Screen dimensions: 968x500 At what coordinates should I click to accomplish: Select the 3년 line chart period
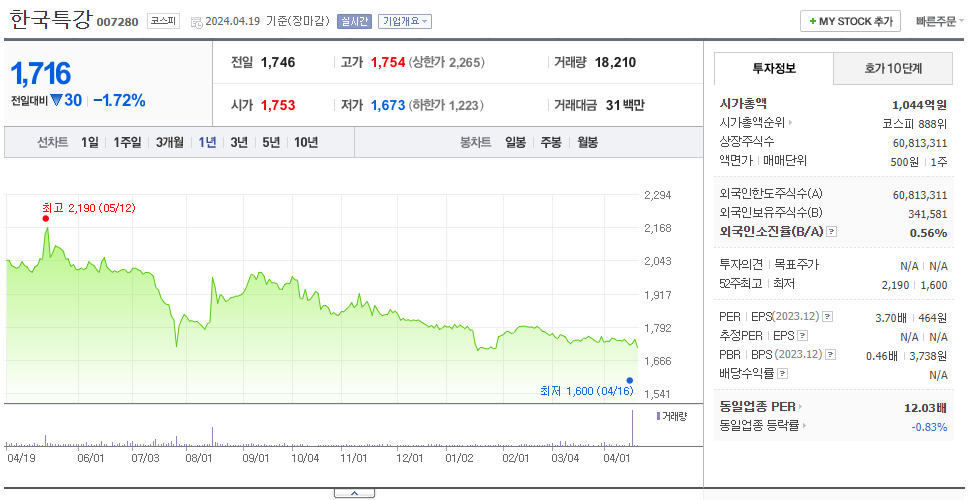239,143
